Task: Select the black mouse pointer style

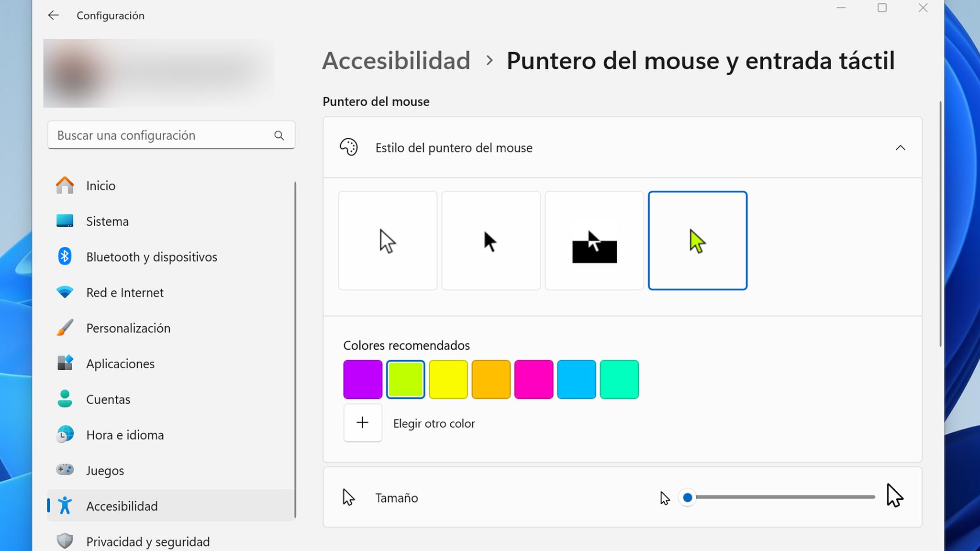Action: pos(491,241)
